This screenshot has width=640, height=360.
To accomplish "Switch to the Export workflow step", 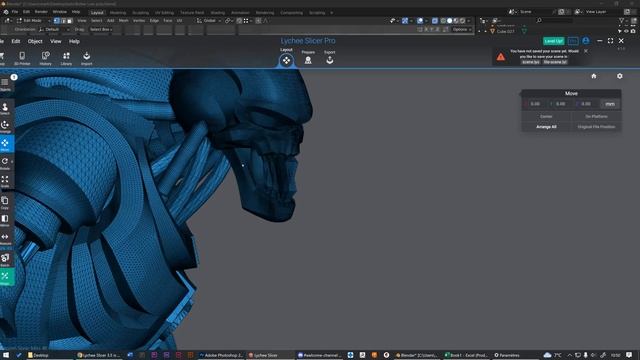I will click(329, 58).
